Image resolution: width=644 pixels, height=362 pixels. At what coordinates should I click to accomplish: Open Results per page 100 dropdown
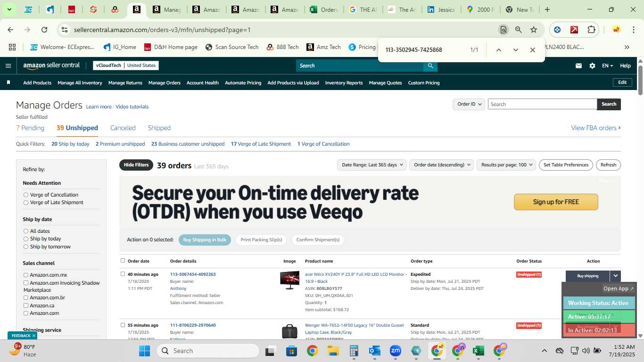coord(506,165)
